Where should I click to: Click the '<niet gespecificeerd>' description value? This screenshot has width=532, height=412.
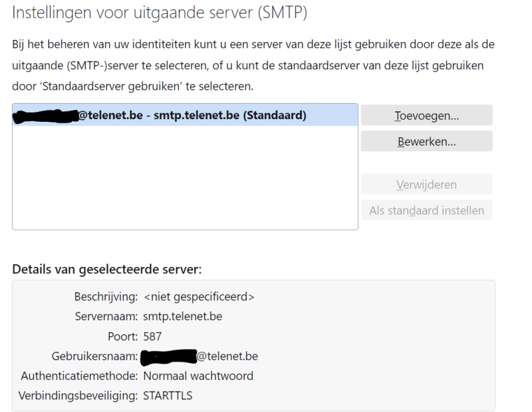[199, 296]
